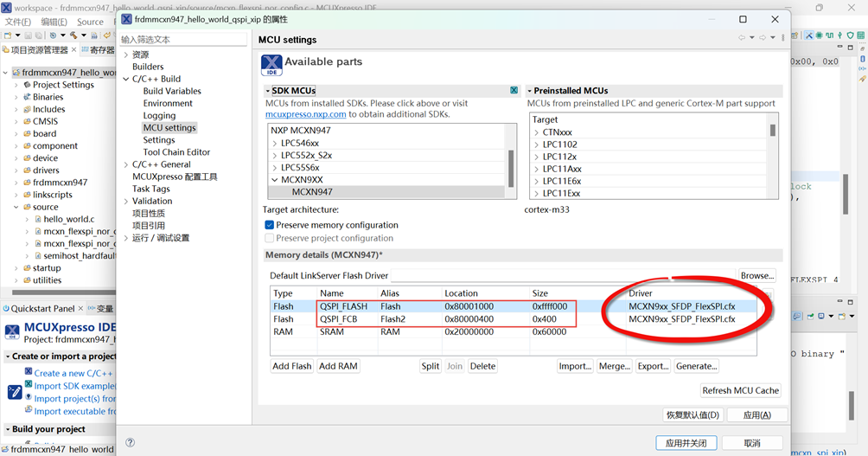868x456 pixels.
Task: Click the Import project(s) from file system link
Action: pyautogui.click(x=74, y=398)
